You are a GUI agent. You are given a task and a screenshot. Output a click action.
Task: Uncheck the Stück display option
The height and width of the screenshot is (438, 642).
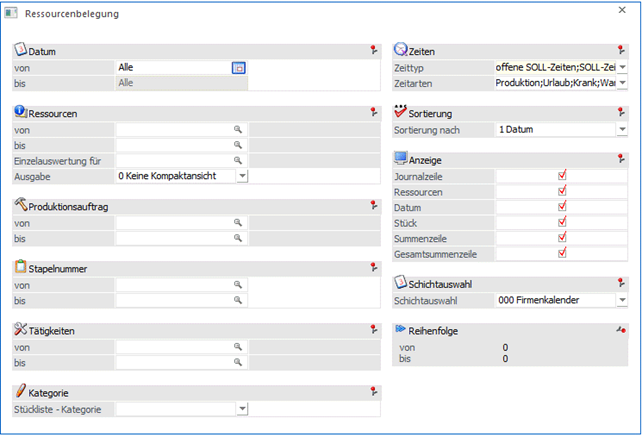(x=562, y=222)
